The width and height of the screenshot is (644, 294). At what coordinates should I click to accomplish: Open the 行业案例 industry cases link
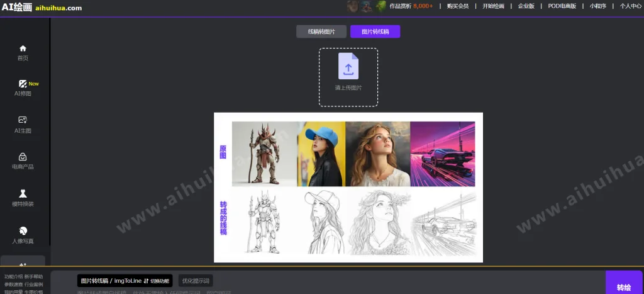(x=33, y=285)
